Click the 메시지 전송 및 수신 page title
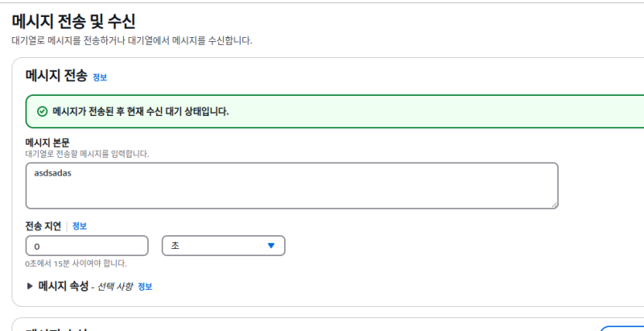 click(73, 22)
